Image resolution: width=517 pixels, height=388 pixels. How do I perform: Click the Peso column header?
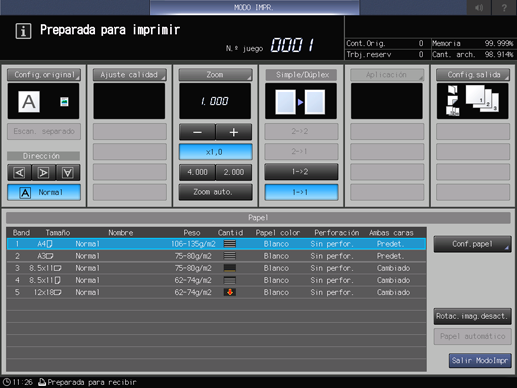tap(192, 233)
